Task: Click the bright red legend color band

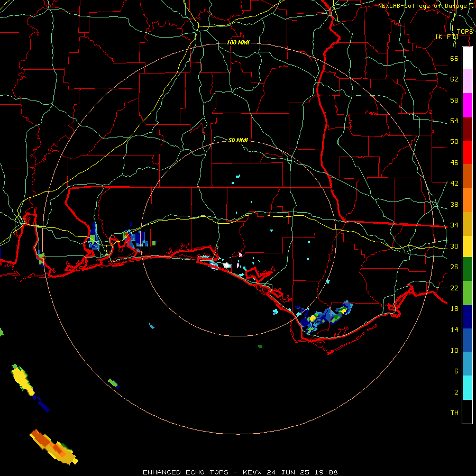Action: coord(467,152)
